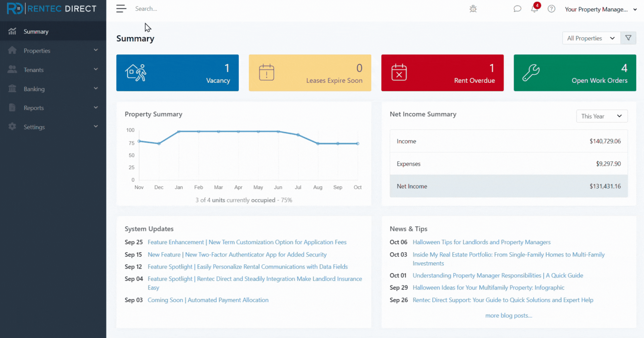644x338 pixels.
Task: Click the calendar icon on Rent Overdue card
Action: [x=399, y=73]
